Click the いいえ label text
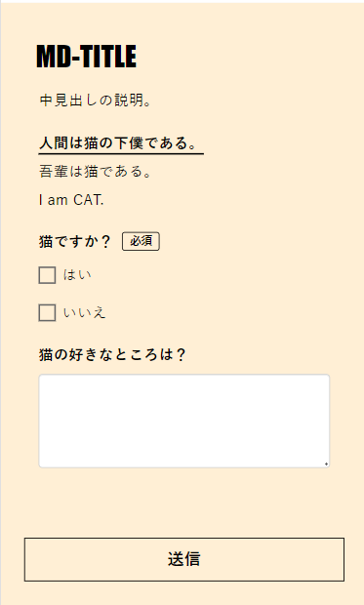 click(x=85, y=312)
